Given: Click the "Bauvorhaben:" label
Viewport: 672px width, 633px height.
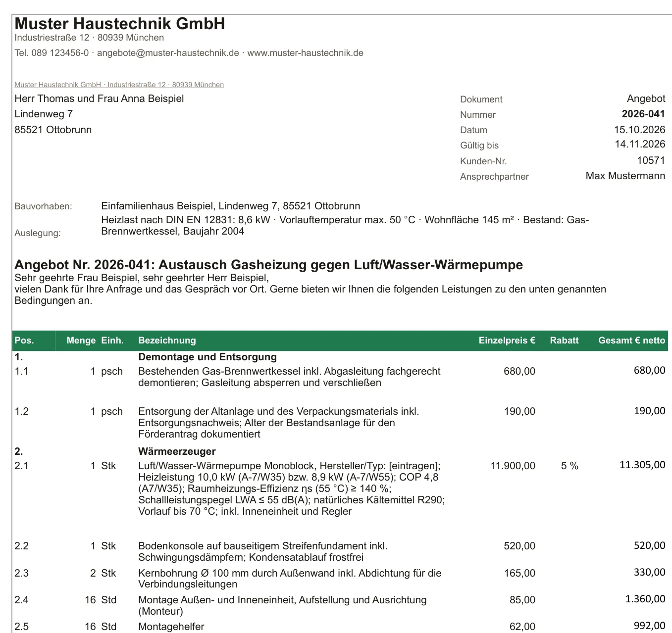Looking at the screenshot, I should coord(43,206).
